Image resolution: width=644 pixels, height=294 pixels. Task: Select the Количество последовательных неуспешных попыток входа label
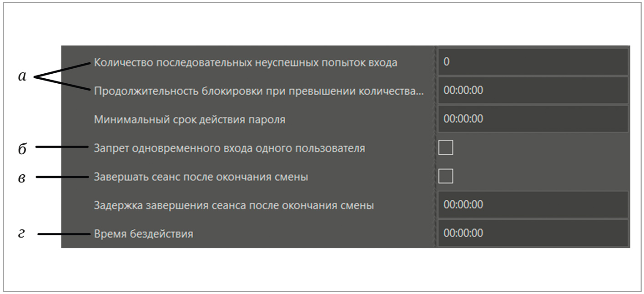(246, 62)
